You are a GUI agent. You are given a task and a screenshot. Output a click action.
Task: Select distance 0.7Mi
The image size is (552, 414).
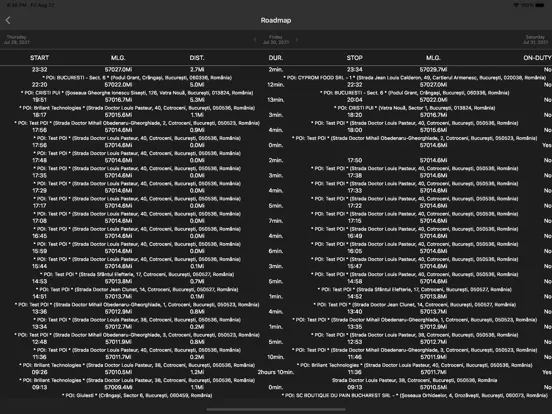(197, 282)
